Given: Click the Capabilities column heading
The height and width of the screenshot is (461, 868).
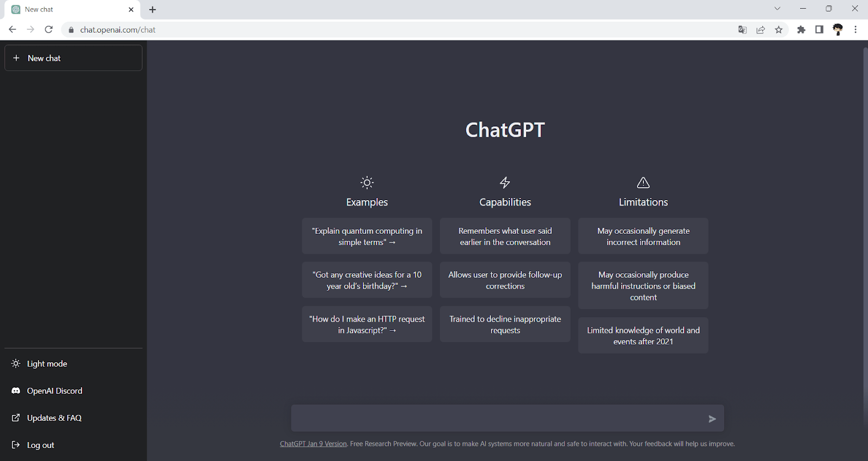Looking at the screenshot, I should point(505,202).
